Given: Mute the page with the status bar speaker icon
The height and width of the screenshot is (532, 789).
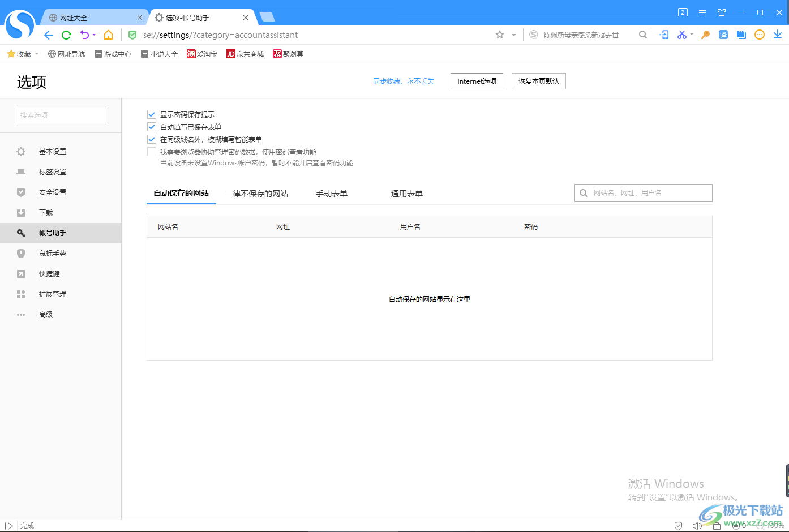Looking at the screenshot, I should coord(697,526).
